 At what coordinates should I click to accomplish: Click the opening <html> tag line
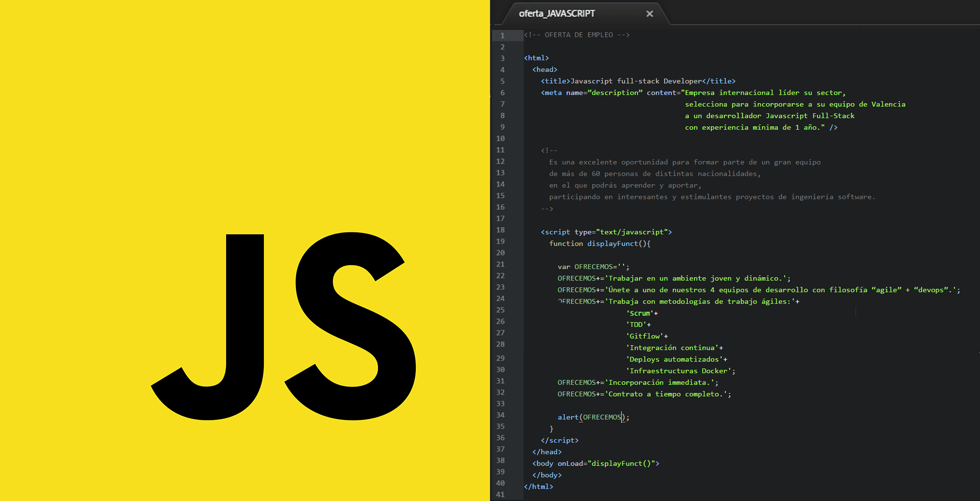click(536, 58)
